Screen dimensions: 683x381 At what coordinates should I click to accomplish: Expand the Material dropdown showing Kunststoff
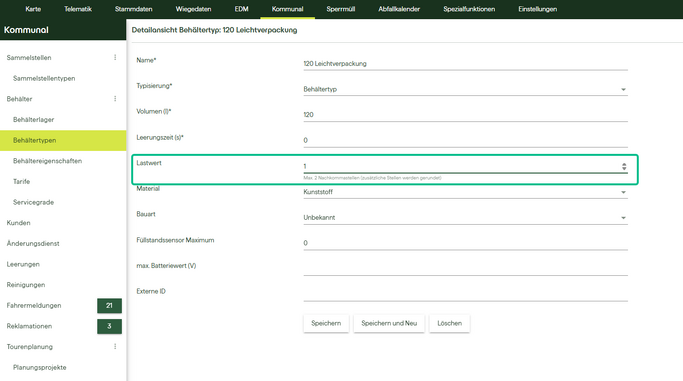point(465,192)
